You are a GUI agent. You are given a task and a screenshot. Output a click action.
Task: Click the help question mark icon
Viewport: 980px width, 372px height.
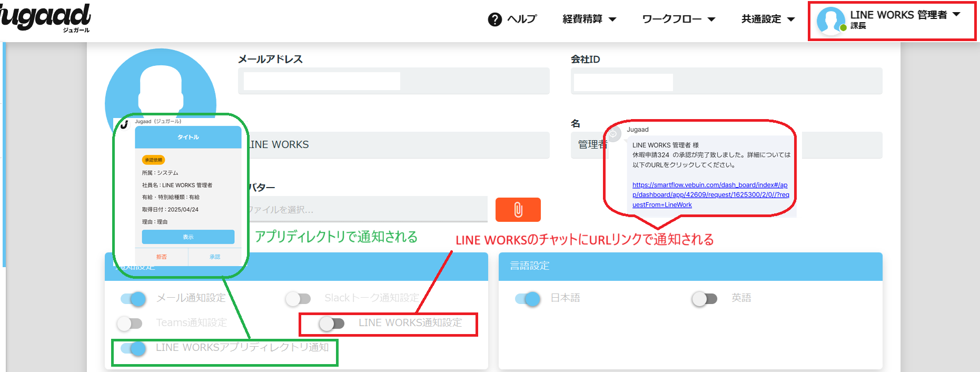tap(494, 19)
